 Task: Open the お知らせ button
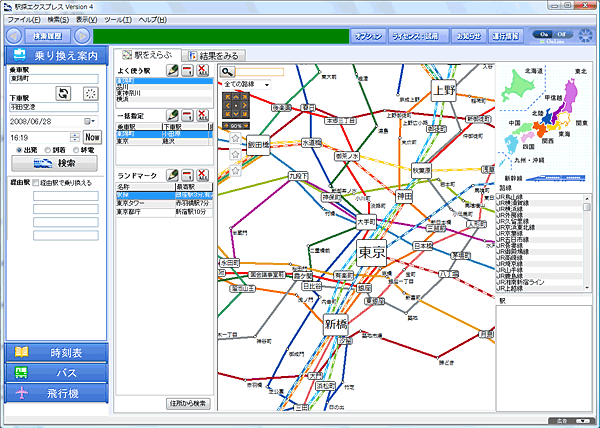pos(468,36)
